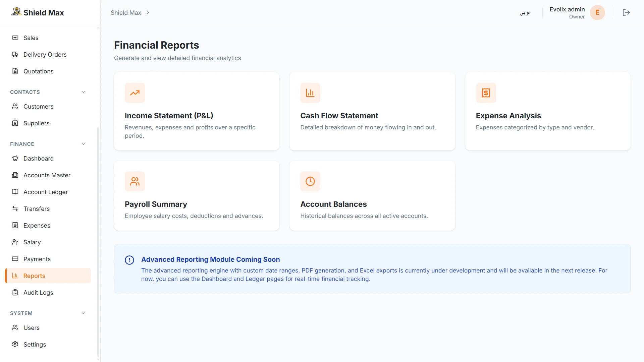This screenshot has width=644, height=362.
Task: Click the Income Statement trending-up icon
Action: pyautogui.click(x=135, y=93)
